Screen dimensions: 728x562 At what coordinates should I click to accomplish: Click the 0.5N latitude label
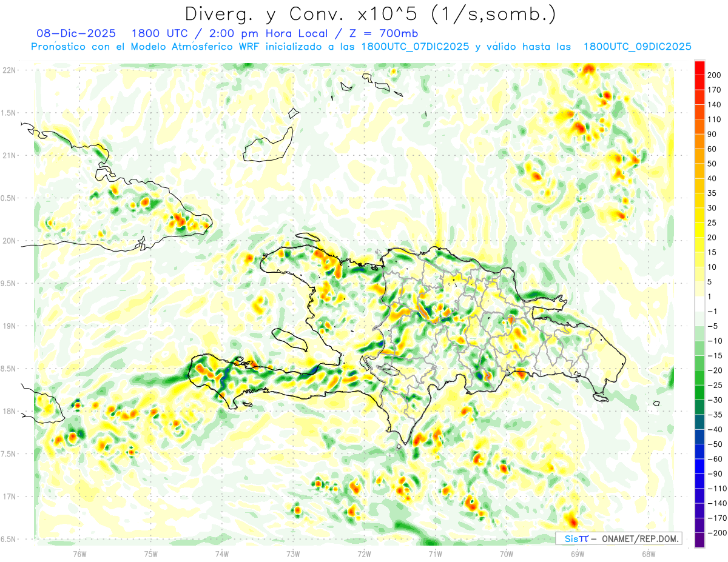coord(8,198)
